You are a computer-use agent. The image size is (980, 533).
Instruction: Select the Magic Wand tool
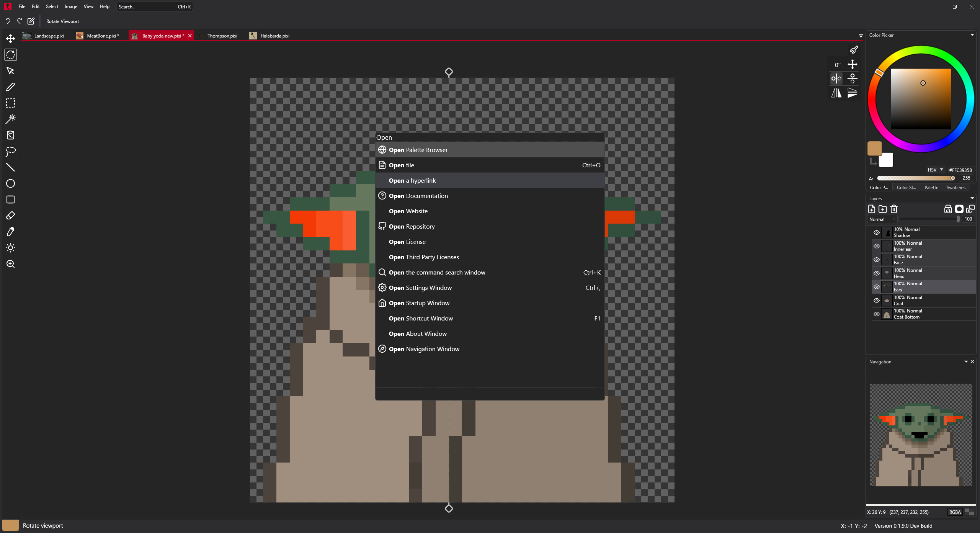10,119
